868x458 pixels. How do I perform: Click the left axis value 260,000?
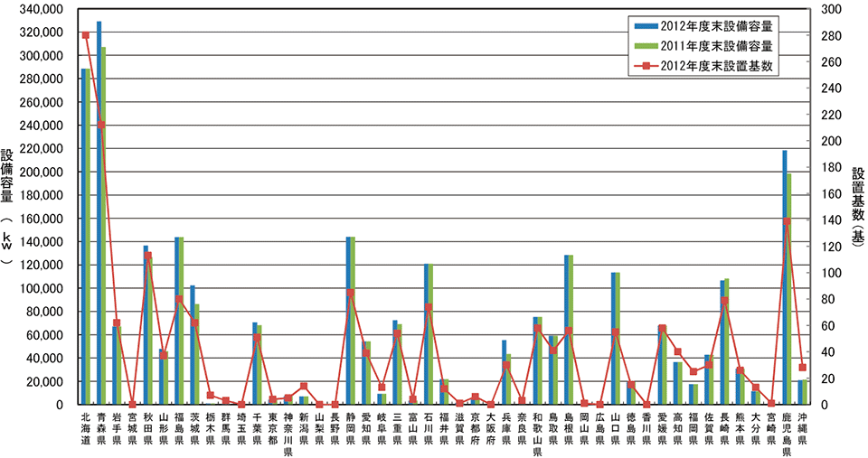[x=43, y=102]
